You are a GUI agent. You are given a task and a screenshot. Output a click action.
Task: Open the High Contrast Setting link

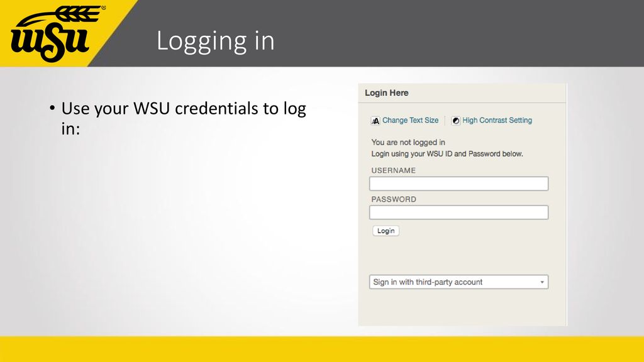[497, 120]
